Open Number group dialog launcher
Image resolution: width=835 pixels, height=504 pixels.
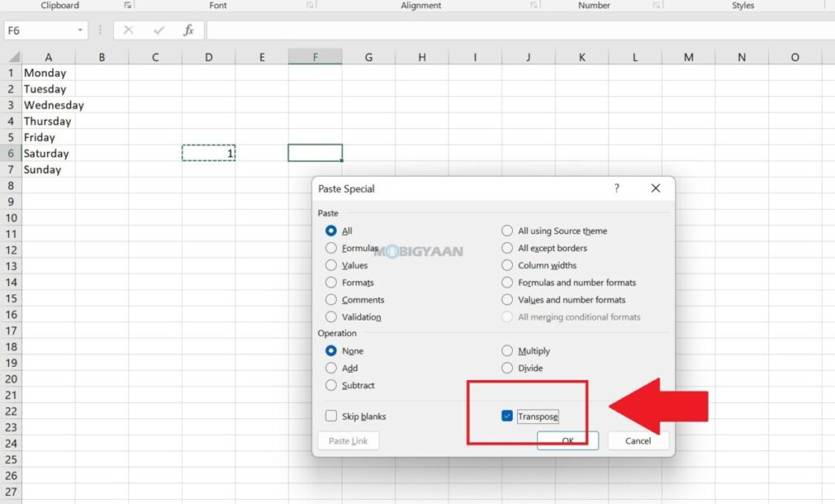[656, 6]
